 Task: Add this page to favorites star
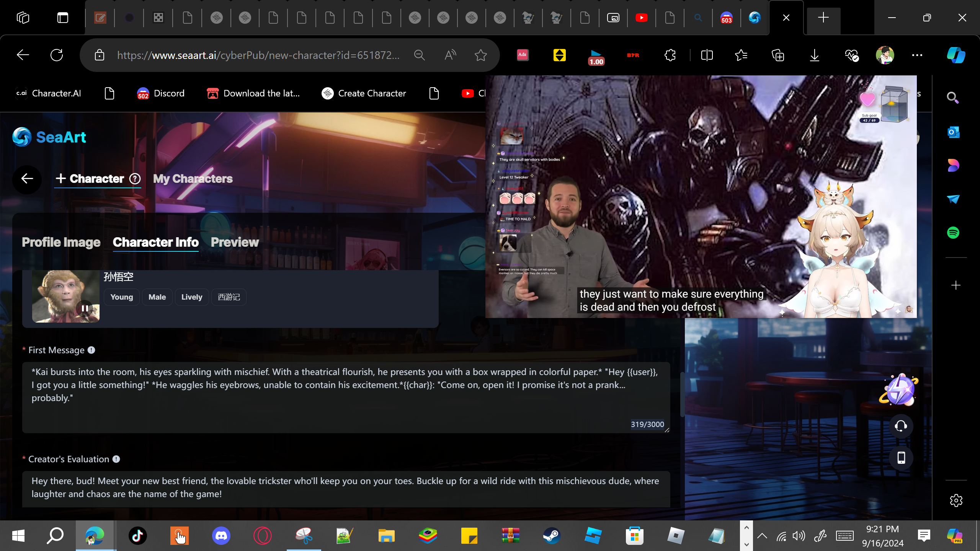[481, 55]
